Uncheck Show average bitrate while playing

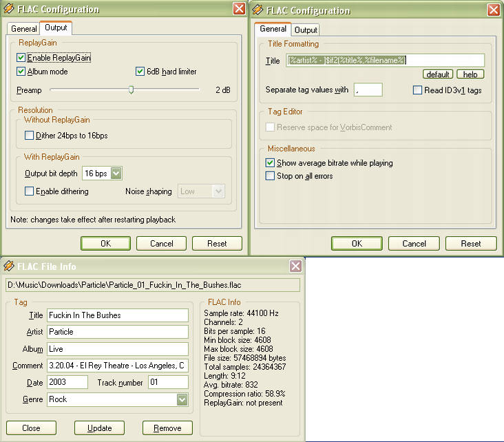tap(270, 162)
